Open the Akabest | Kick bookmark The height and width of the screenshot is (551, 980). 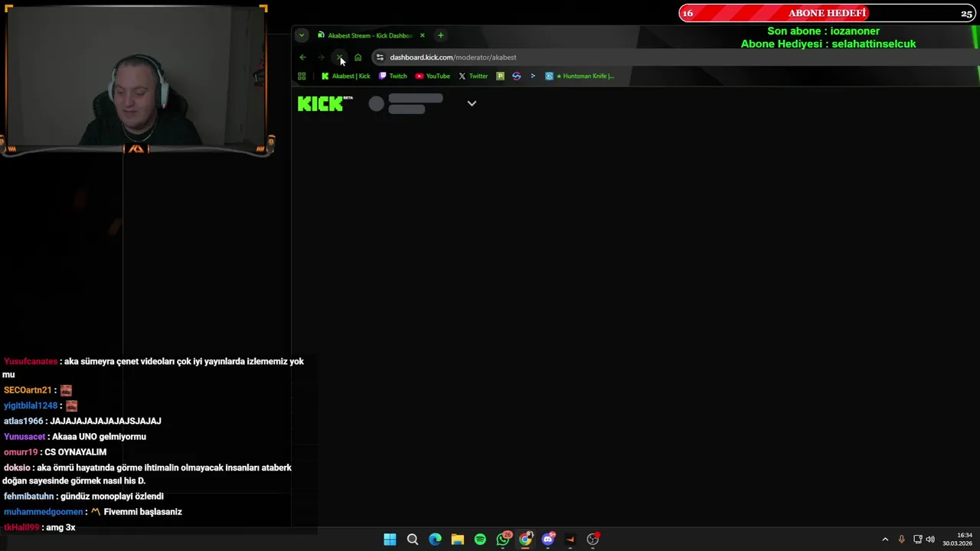coord(345,76)
